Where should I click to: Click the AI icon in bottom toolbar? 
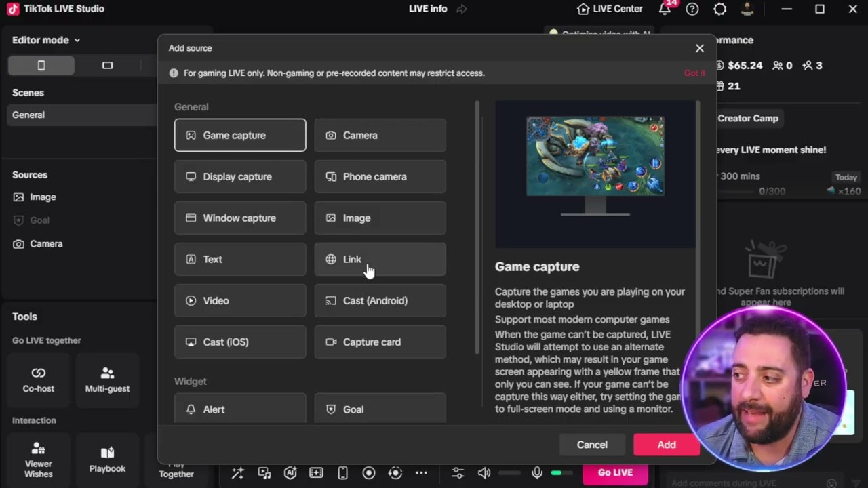290,473
